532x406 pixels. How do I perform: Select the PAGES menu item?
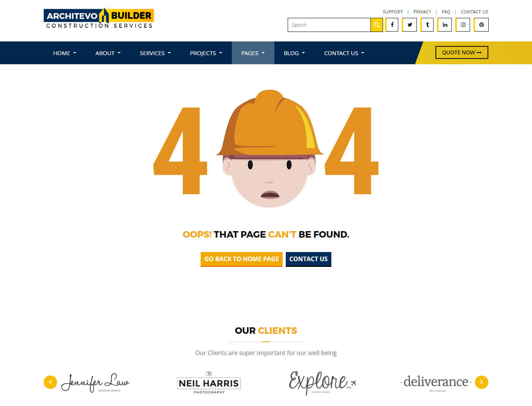[253, 53]
